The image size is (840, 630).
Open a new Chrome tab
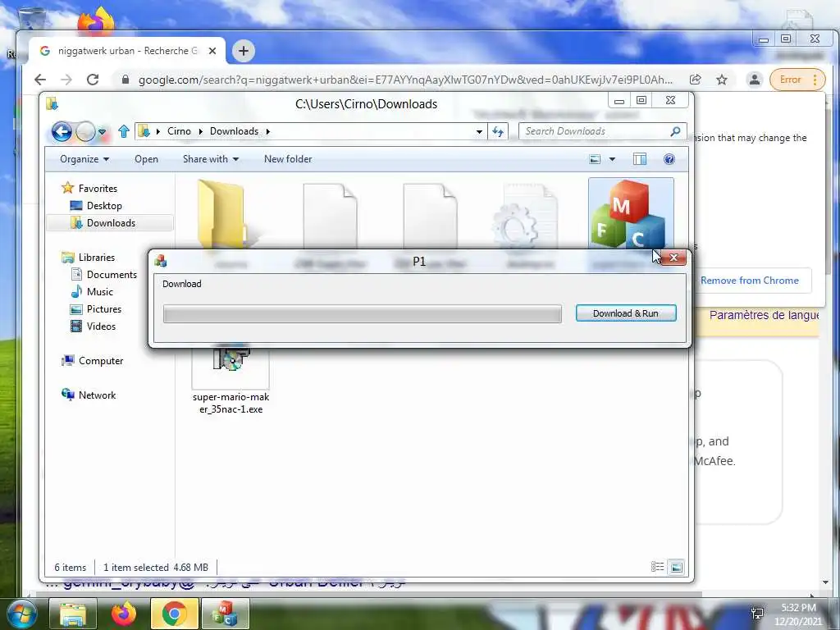click(244, 51)
